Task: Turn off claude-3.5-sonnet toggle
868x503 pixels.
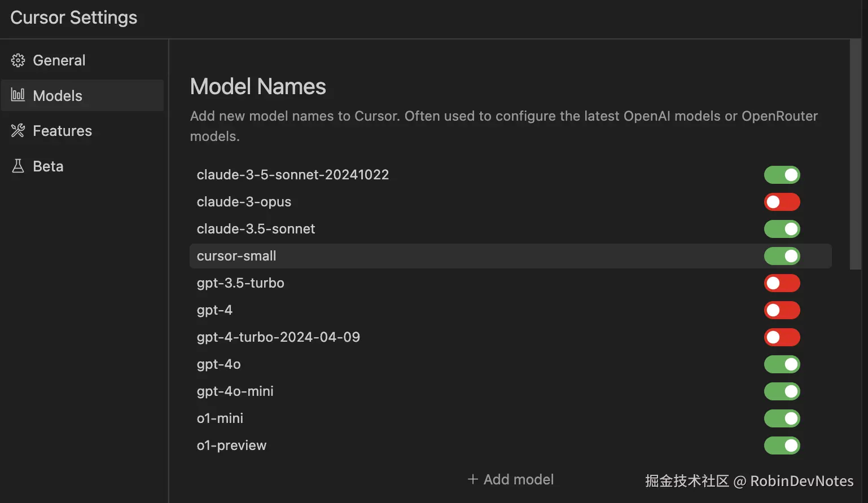Action: tap(782, 229)
